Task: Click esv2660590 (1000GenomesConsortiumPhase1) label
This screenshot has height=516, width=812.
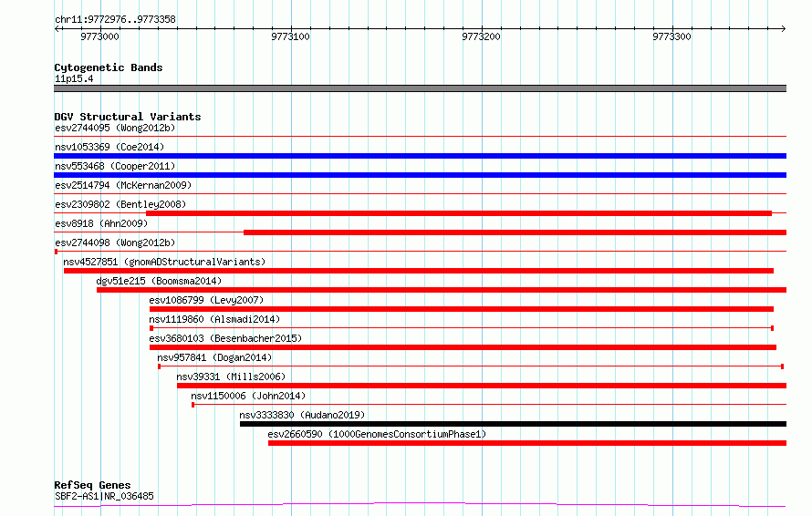Action: click(x=377, y=434)
